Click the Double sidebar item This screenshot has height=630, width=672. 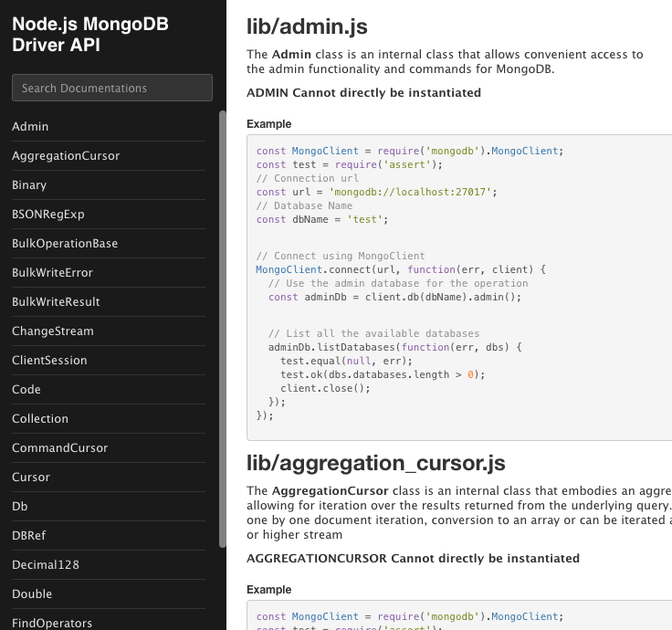pyautogui.click(x=32, y=594)
